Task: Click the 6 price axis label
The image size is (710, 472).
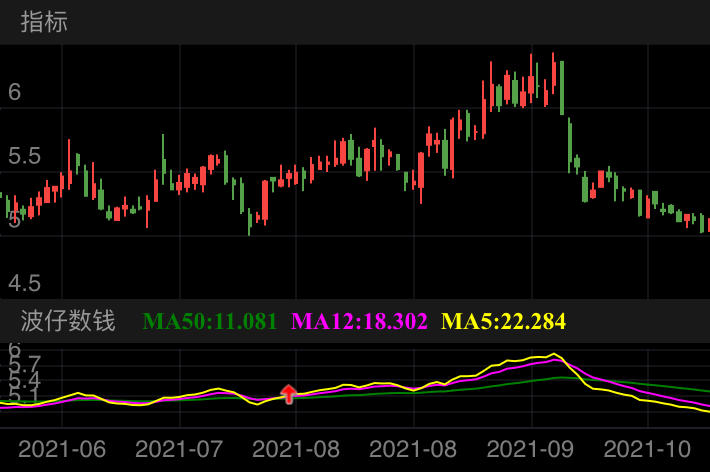Action: tap(14, 92)
